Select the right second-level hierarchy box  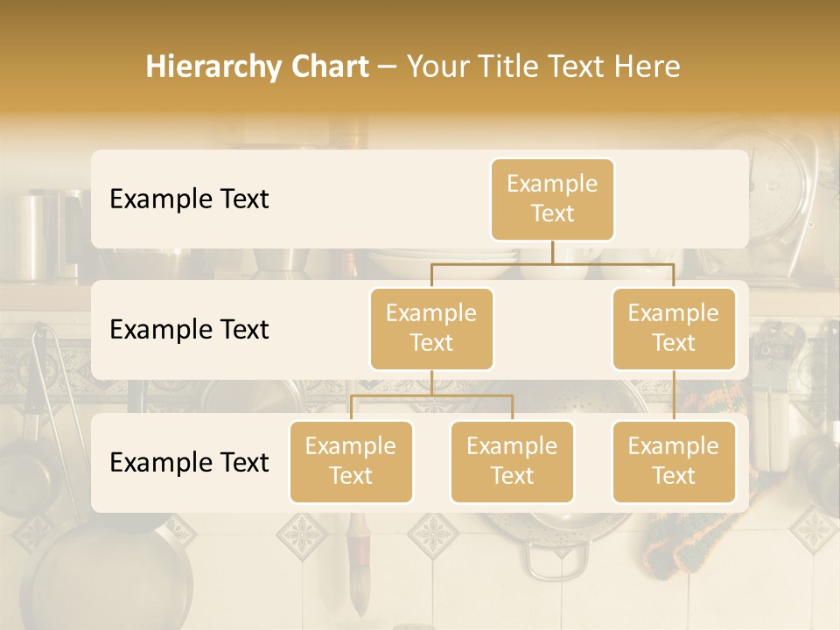pyautogui.click(x=674, y=328)
